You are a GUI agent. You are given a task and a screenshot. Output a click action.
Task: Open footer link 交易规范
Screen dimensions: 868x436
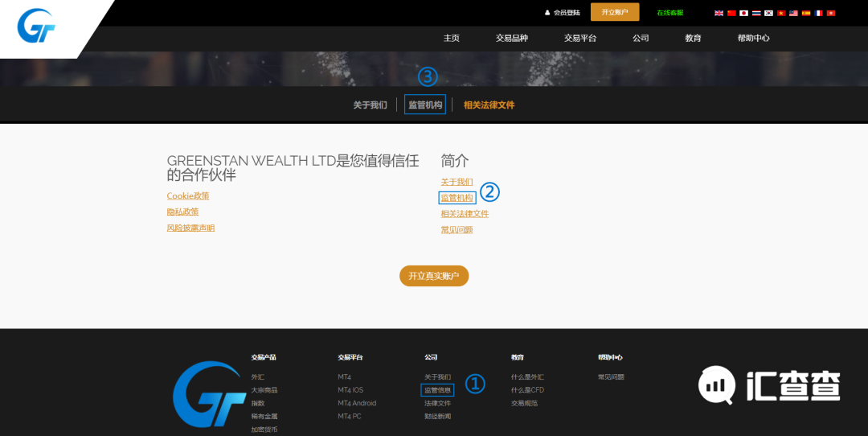pos(524,403)
